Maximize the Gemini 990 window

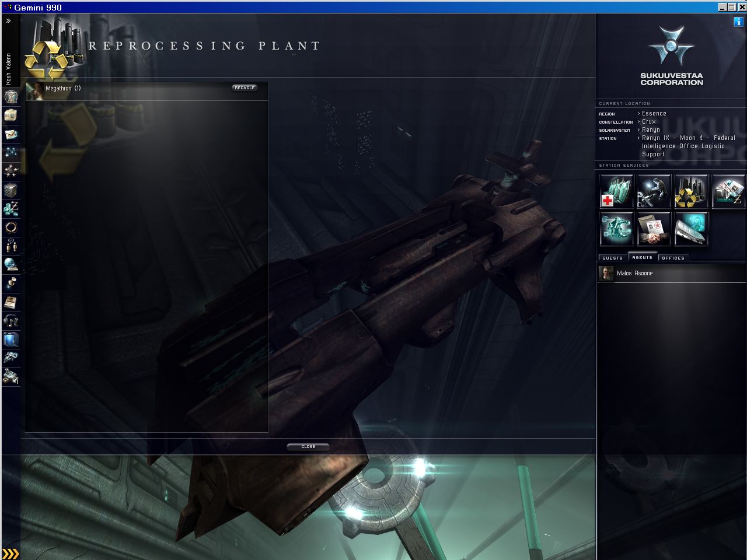click(x=731, y=7)
